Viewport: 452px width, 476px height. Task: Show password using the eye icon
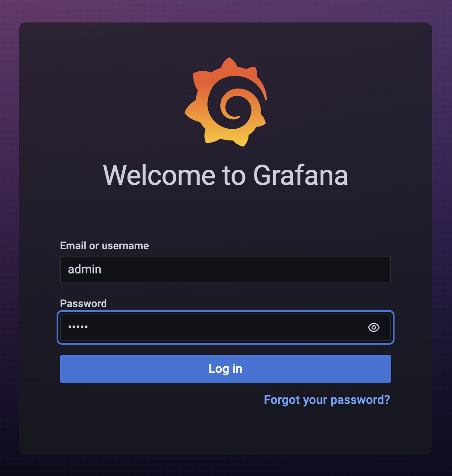(x=374, y=327)
